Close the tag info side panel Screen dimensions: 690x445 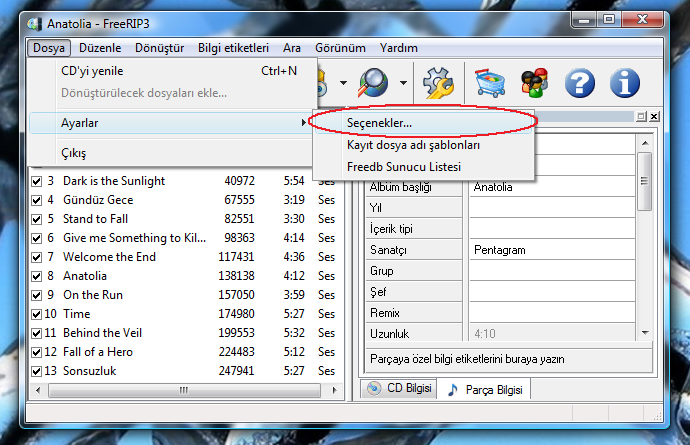(x=654, y=117)
